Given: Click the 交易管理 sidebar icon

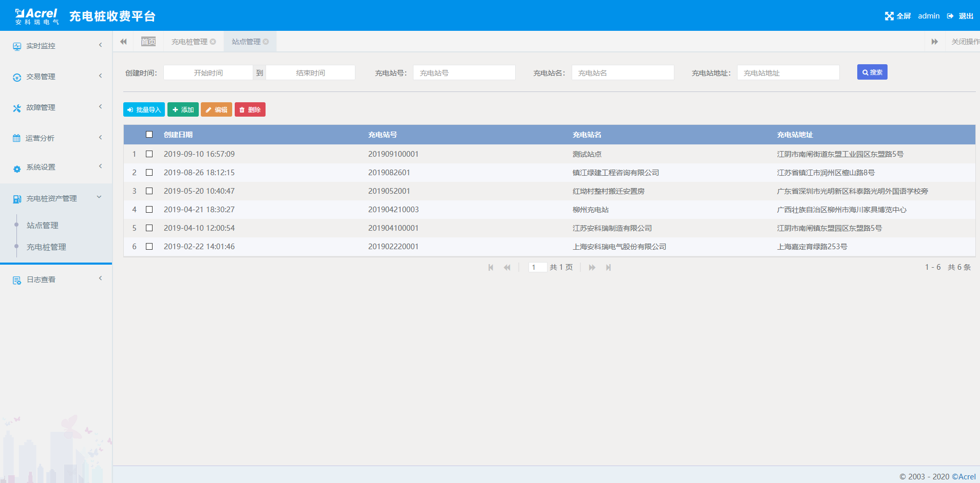Looking at the screenshot, I should coord(17,77).
